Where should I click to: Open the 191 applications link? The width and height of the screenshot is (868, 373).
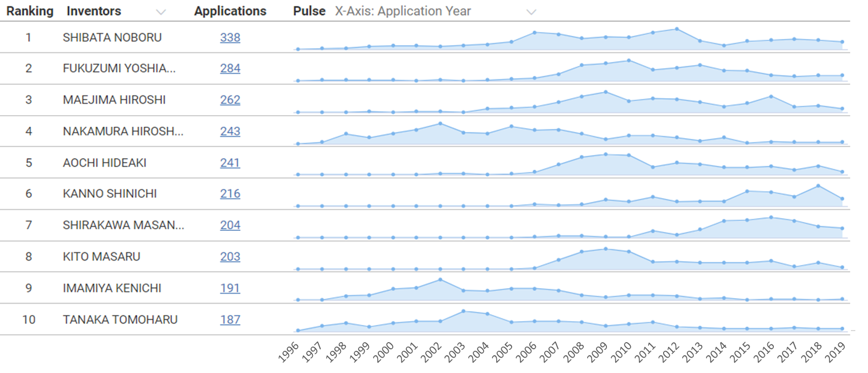click(230, 288)
